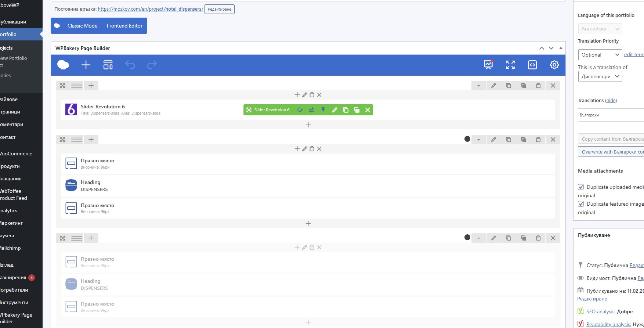
Task: Open the templates panel icon
Action: click(x=108, y=65)
